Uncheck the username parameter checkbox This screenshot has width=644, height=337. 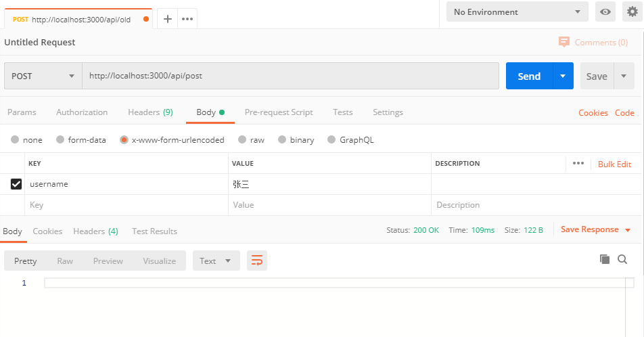coord(16,184)
